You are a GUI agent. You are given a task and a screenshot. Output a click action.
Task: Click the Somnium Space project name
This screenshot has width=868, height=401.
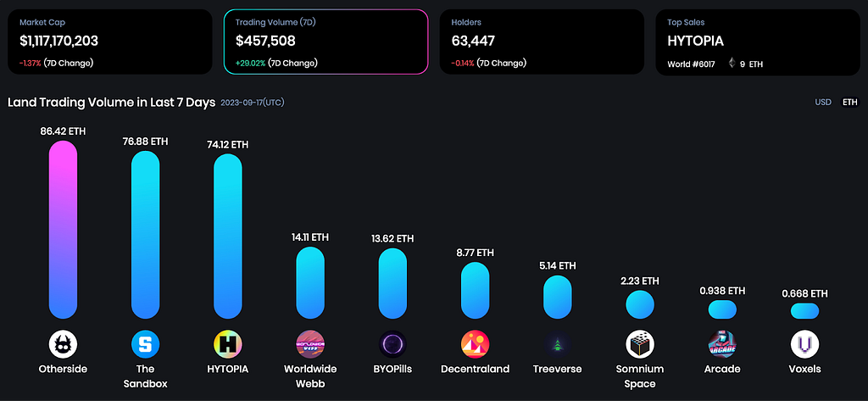coord(640,376)
